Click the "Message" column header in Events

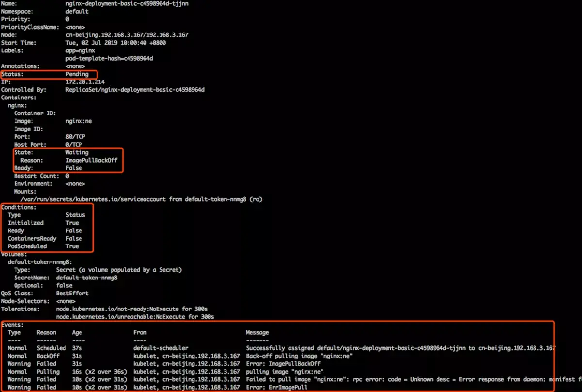coord(258,332)
